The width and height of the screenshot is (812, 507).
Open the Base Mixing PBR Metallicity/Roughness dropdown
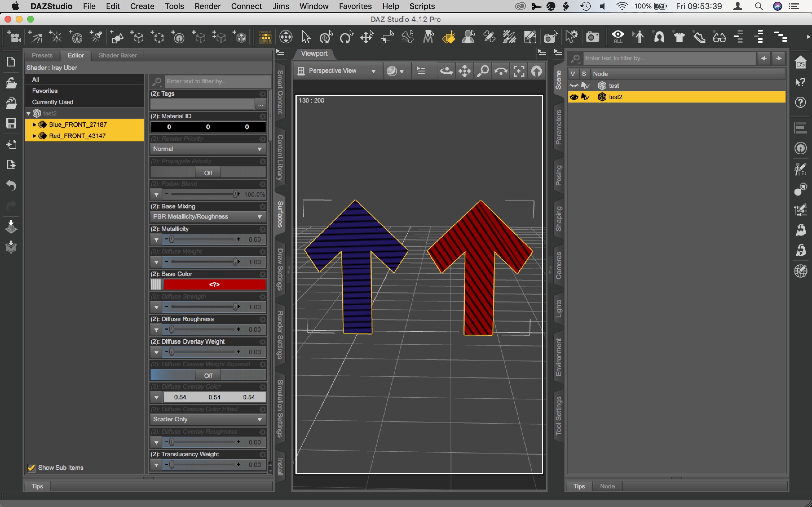point(207,217)
